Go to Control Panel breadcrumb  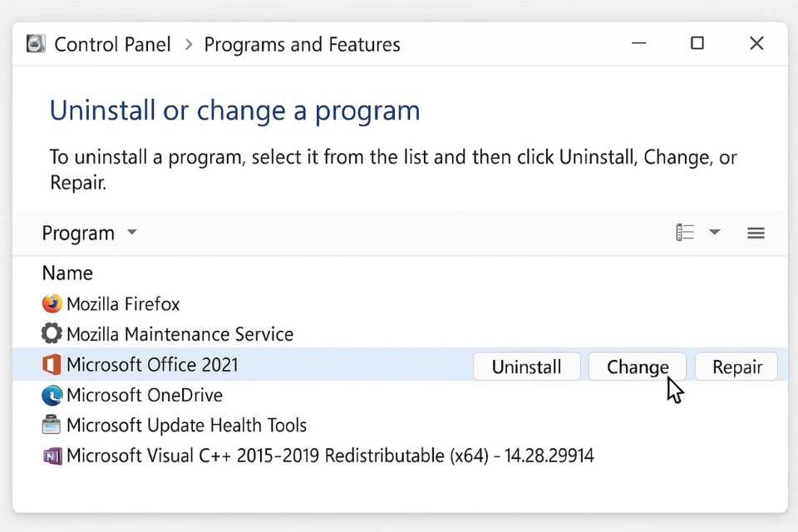(x=112, y=44)
